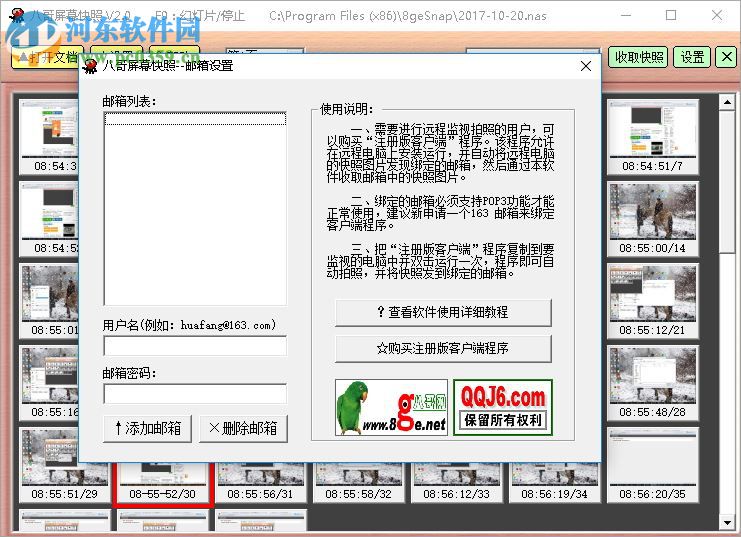Click the 设置 toolbar button

[x=692, y=57]
